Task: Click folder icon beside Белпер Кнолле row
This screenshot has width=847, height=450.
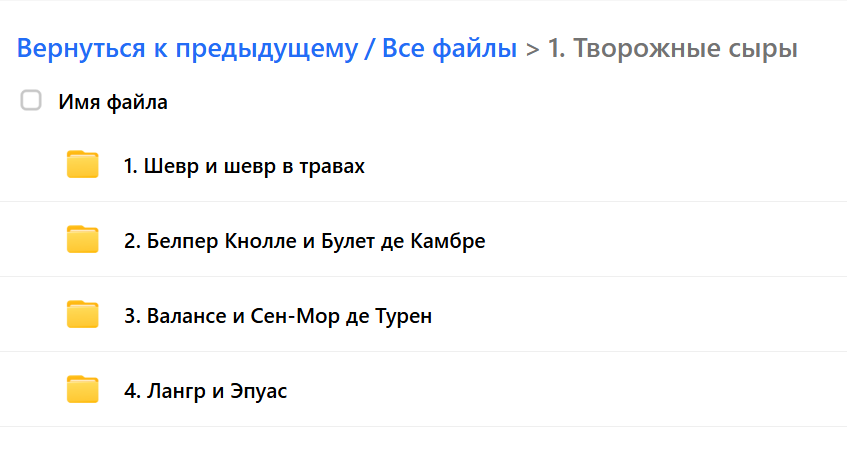Action: click(82, 240)
